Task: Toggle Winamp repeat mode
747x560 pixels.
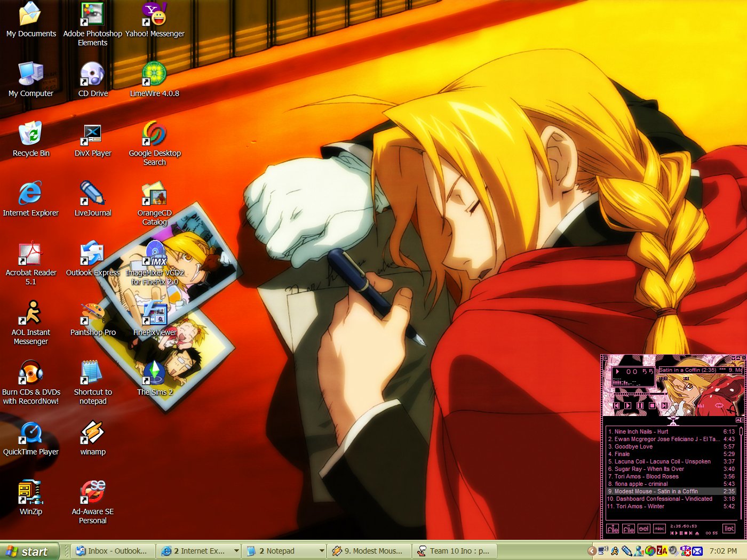Action: [719, 405]
